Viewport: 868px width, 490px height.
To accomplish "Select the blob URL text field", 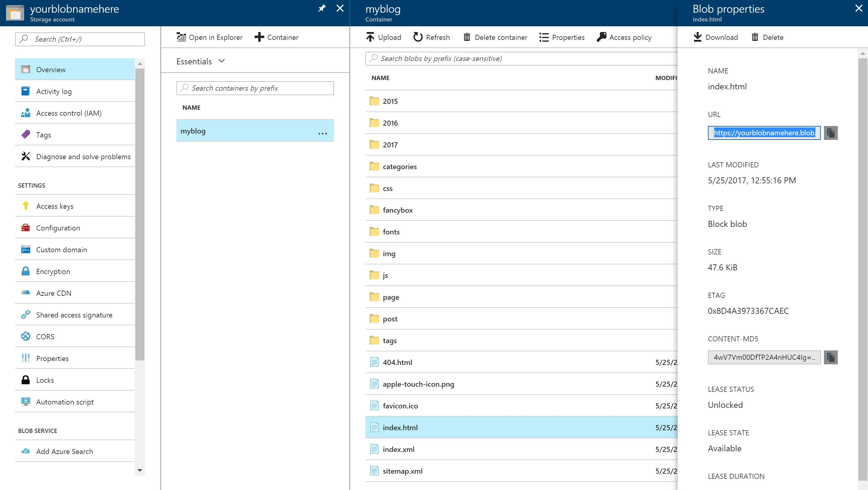I will (764, 133).
